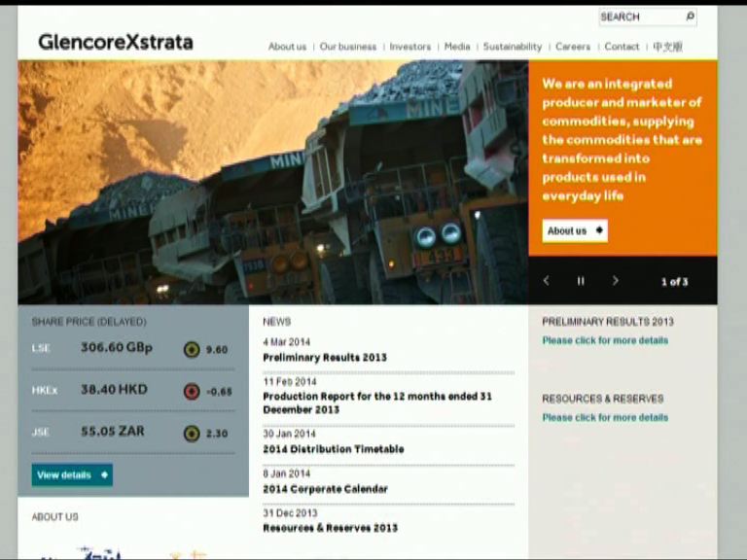
Task: Click the Resources & Reserves more details link
Action: pos(604,417)
